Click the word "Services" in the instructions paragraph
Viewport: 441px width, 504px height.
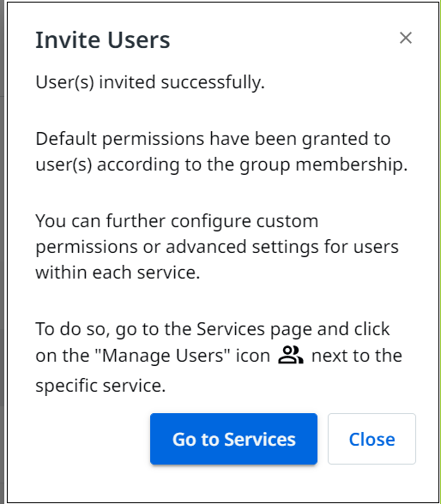tap(230, 329)
